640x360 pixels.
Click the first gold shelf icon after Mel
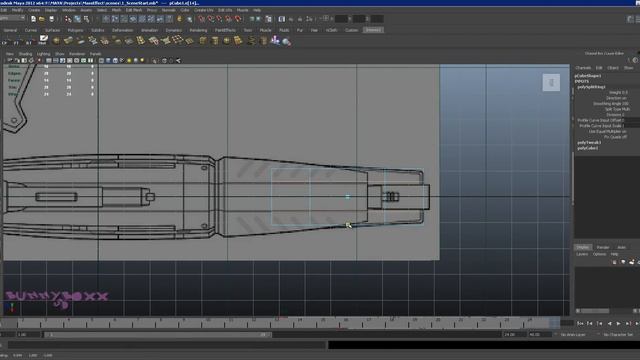[56, 40]
